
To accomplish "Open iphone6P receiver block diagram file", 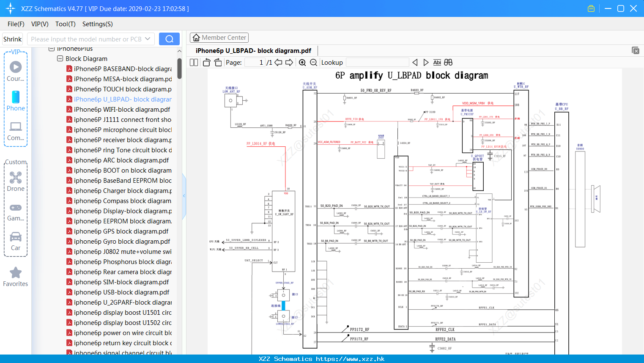I will pyautogui.click(x=119, y=140).
